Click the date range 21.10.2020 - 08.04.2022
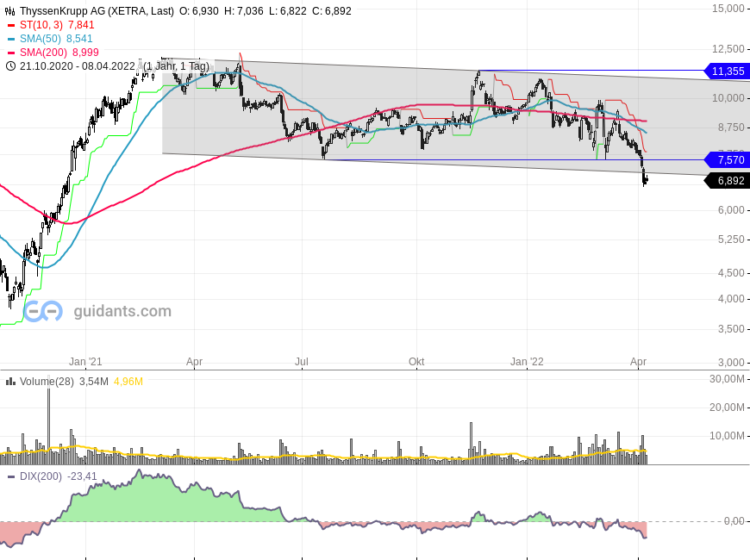 77,66
